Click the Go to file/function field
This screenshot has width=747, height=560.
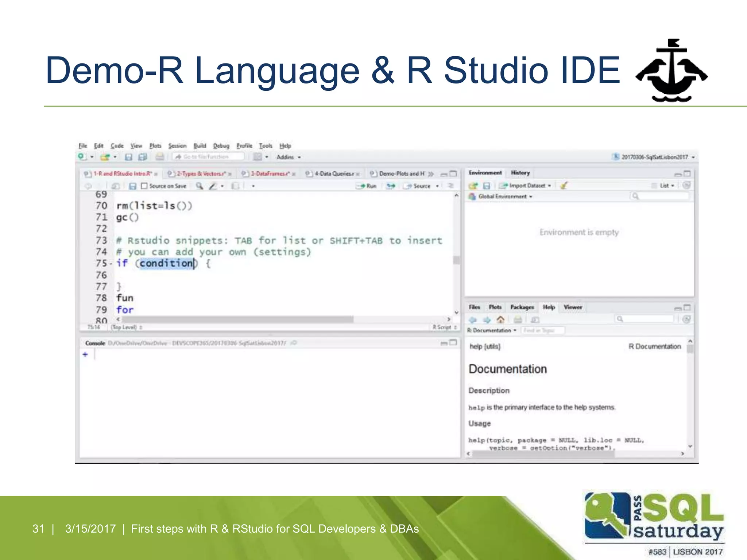click(x=209, y=157)
